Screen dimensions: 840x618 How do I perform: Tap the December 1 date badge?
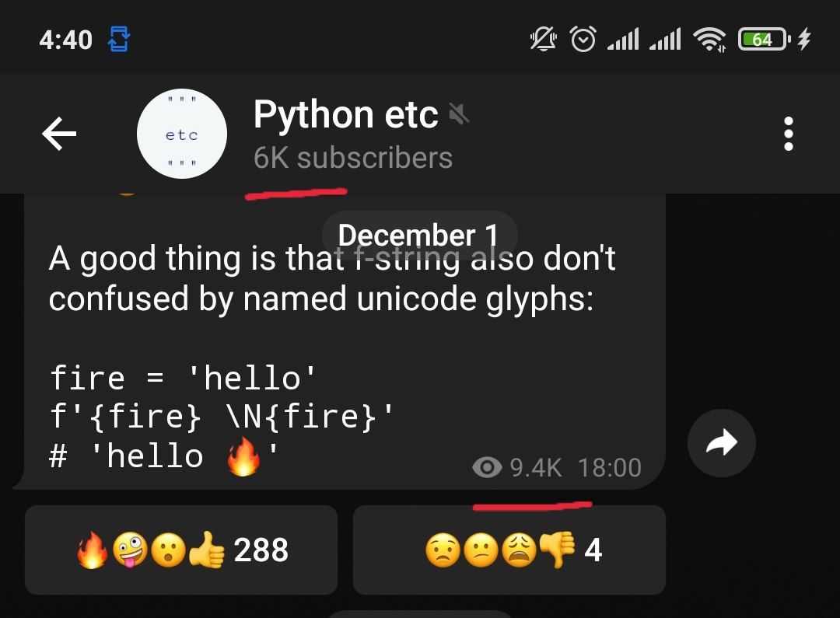tap(419, 235)
